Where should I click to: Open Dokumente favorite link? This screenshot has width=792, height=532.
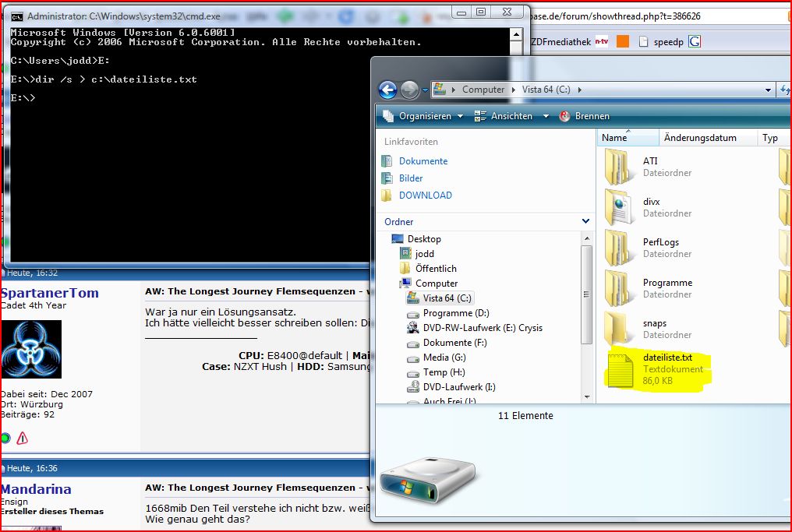click(x=423, y=161)
